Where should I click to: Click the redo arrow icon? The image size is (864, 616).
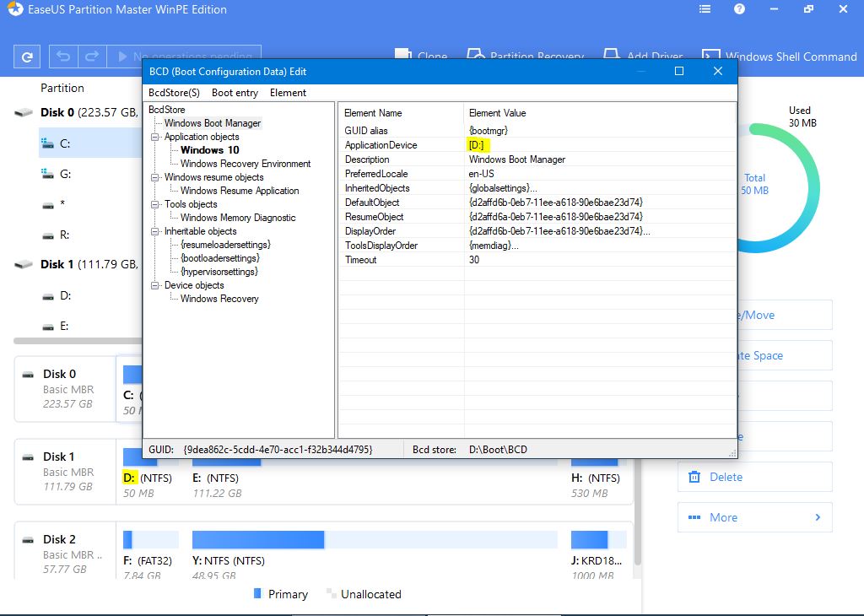(92, 57)
